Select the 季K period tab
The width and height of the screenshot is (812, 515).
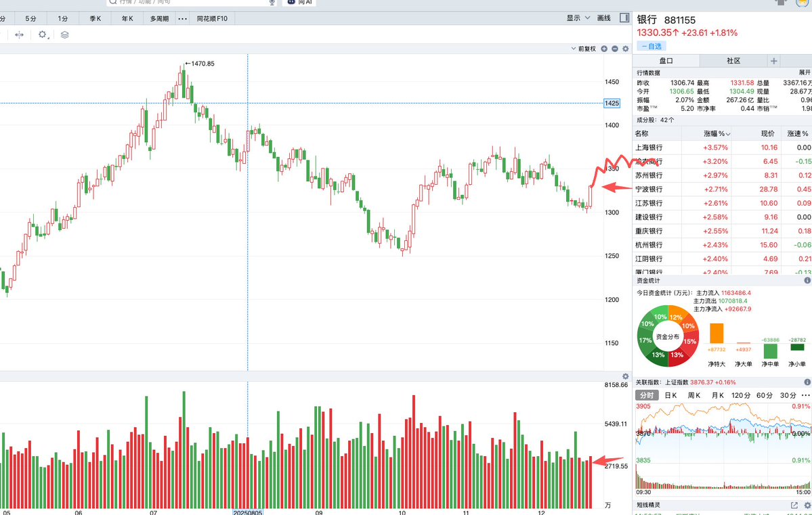pos(95,19)
